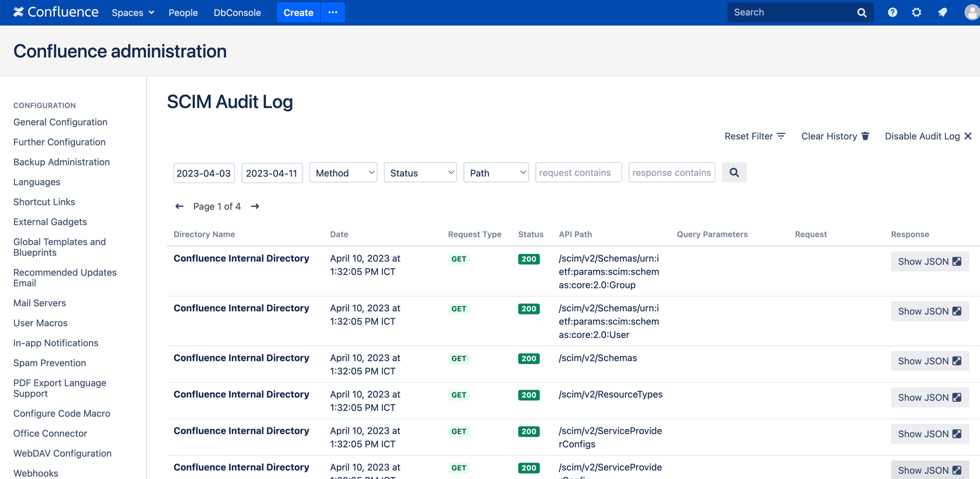Open the administration gear icon
The width and height of the screenshot is (980, 479).
coord(917,12)
